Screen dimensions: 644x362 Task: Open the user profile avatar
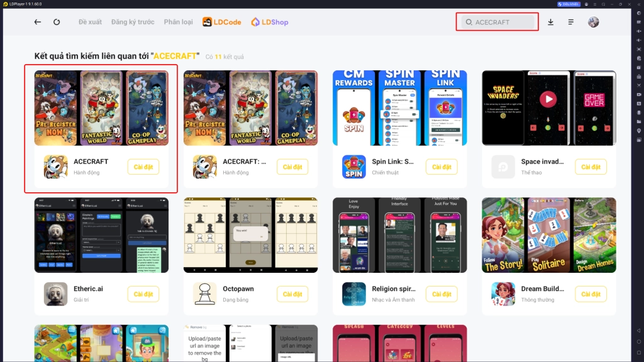click(593, 22)
